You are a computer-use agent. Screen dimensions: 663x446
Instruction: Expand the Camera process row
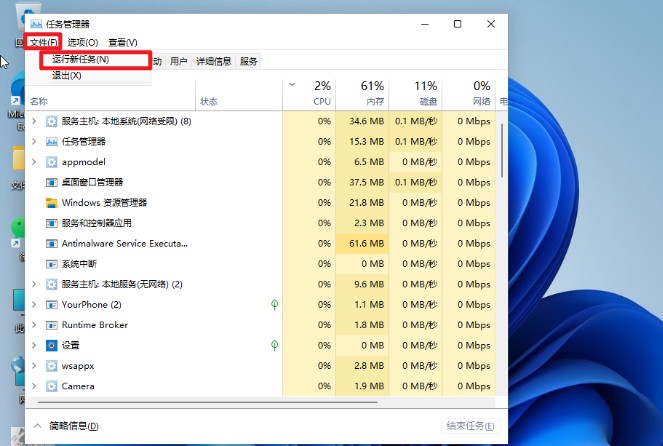[34, 386]
